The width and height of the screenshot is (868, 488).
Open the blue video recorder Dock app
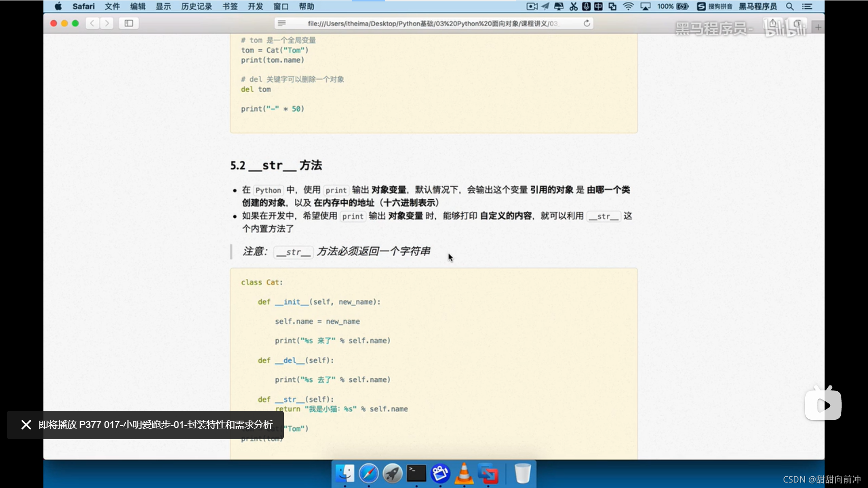(440, 474)
